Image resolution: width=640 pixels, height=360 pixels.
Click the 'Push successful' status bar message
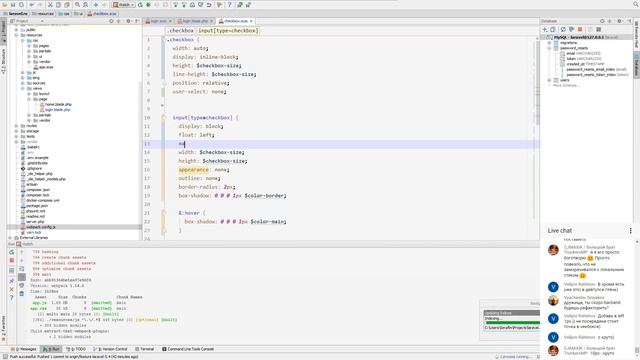pyautogui.click(x=73, y=357)
